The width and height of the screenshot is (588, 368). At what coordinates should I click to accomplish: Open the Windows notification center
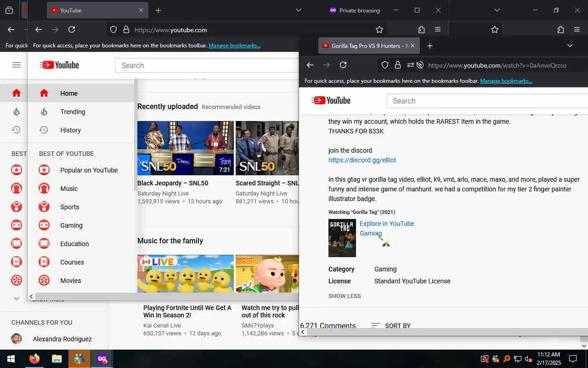[573, 359]
